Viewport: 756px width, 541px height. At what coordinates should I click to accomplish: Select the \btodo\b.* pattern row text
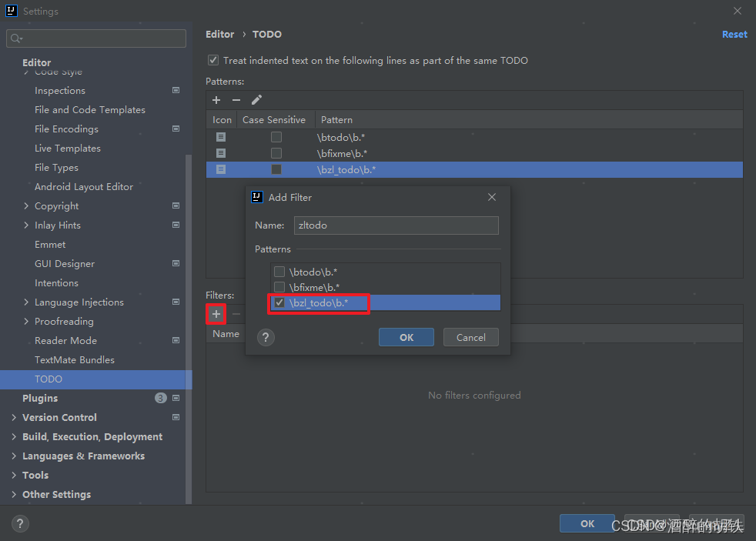click(x=341, y=137)
